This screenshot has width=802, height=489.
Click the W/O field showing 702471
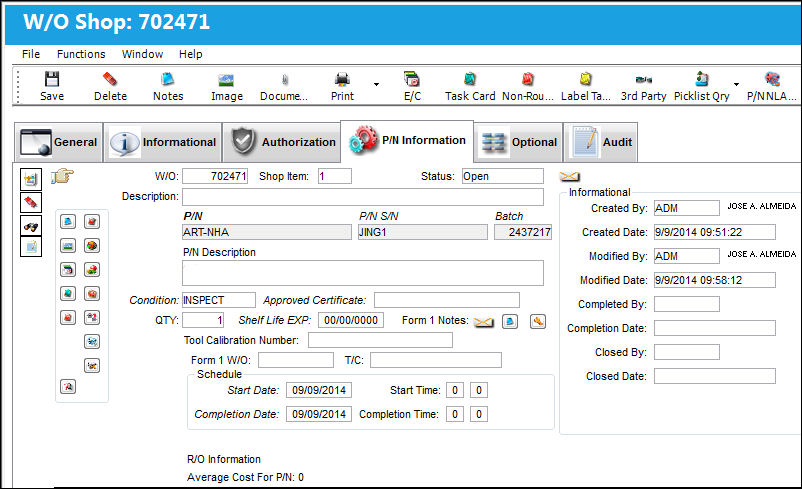coord(215,176)
